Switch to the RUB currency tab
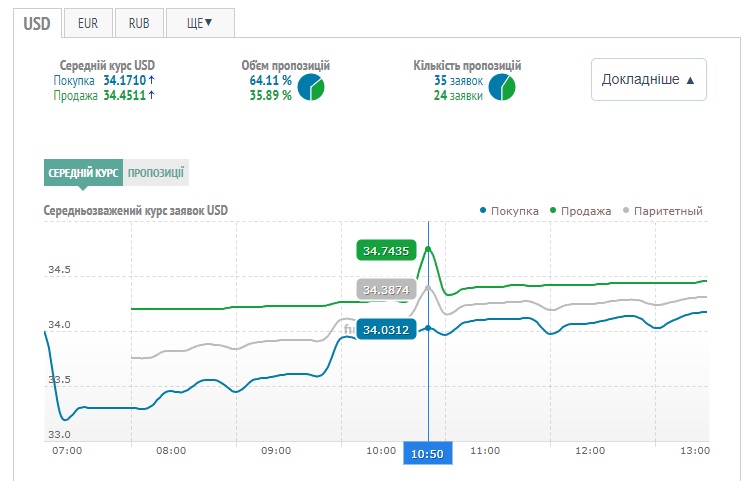Screen dimensions: 746x481 point(138,22)
